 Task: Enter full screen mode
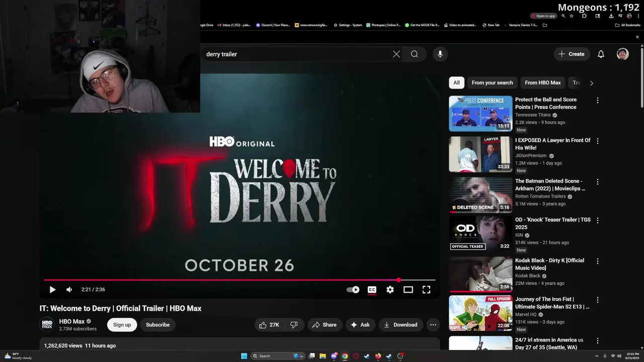click(426, 290)
